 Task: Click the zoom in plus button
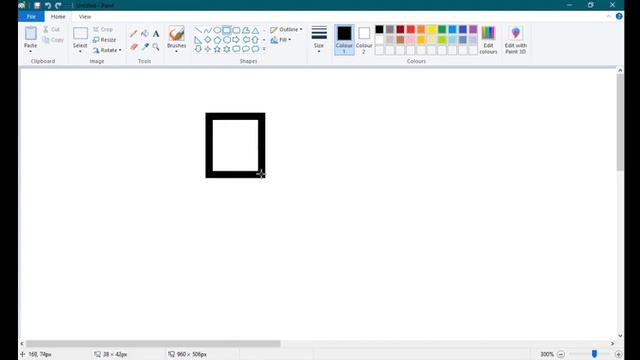[x=618, y=354]
